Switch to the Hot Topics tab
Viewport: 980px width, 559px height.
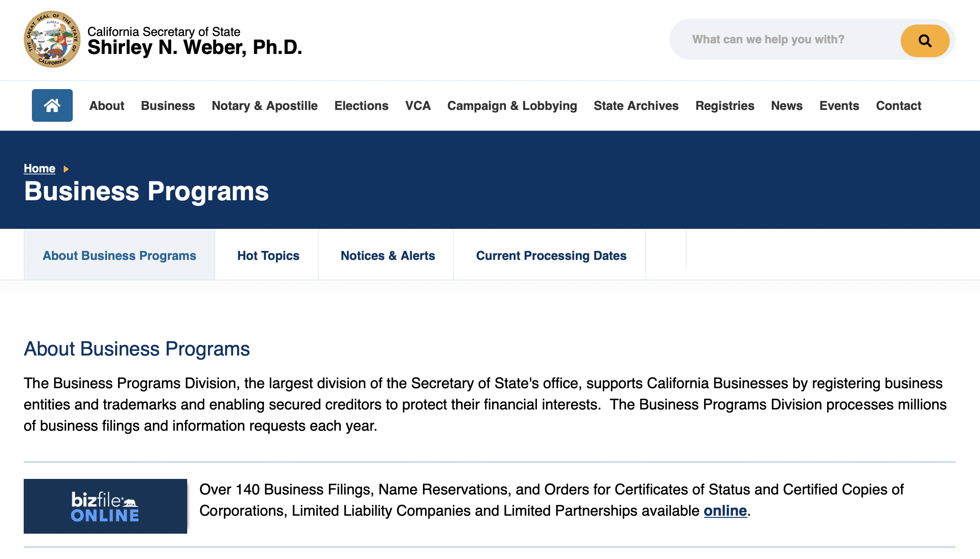[268, 255]
